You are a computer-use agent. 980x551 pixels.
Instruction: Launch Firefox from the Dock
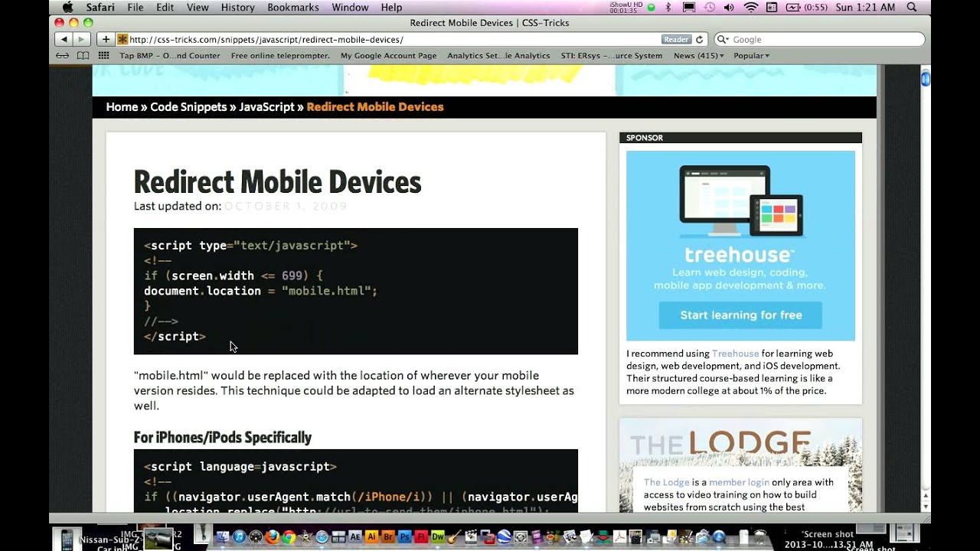click(x=273, y=537)
